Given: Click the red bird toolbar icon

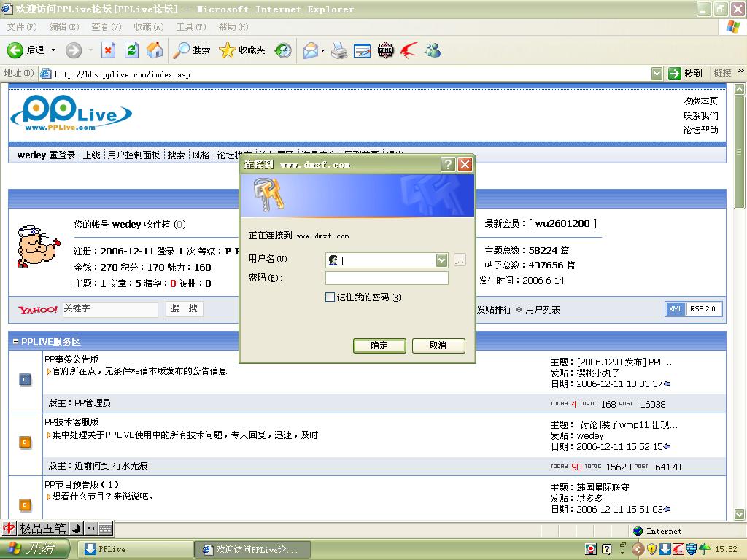Looking at the screenshot, I should (409, 50).
